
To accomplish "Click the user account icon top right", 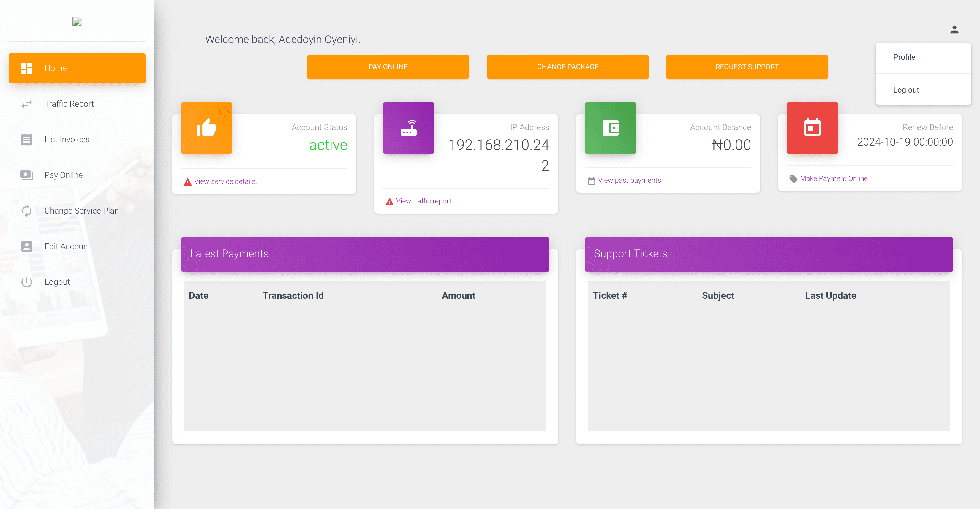I will tap(954, 30).
